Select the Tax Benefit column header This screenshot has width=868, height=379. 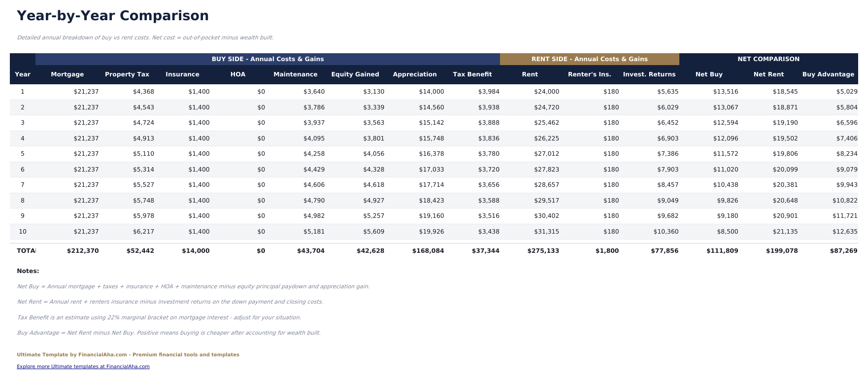coord(472,74)
